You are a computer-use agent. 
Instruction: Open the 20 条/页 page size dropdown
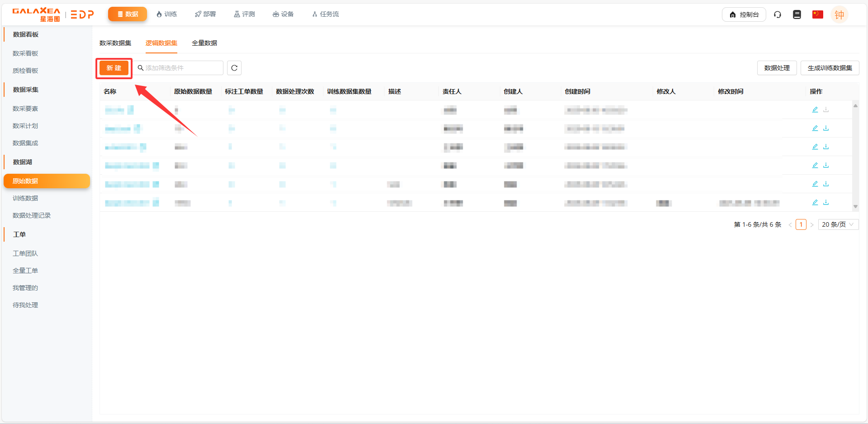pyautogui.click(x=838, y=224)
